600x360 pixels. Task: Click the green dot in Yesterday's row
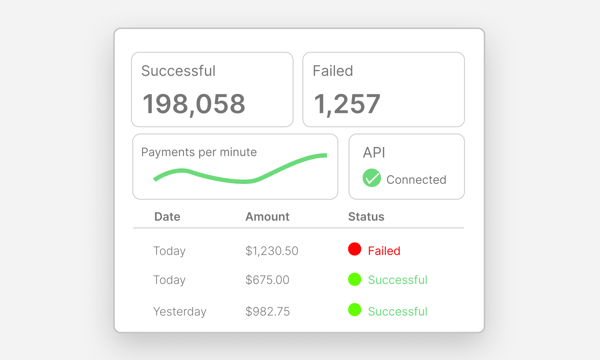(x=355, y=310)
